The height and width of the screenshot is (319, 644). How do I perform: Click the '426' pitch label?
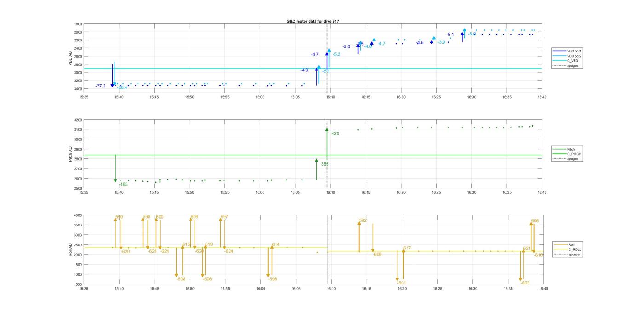tap(335, 134)
